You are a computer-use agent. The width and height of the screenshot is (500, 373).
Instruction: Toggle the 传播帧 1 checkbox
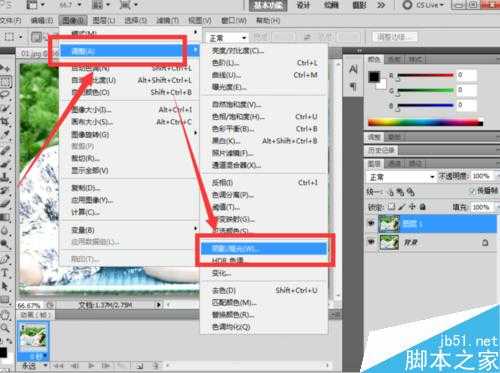[472, 191]
